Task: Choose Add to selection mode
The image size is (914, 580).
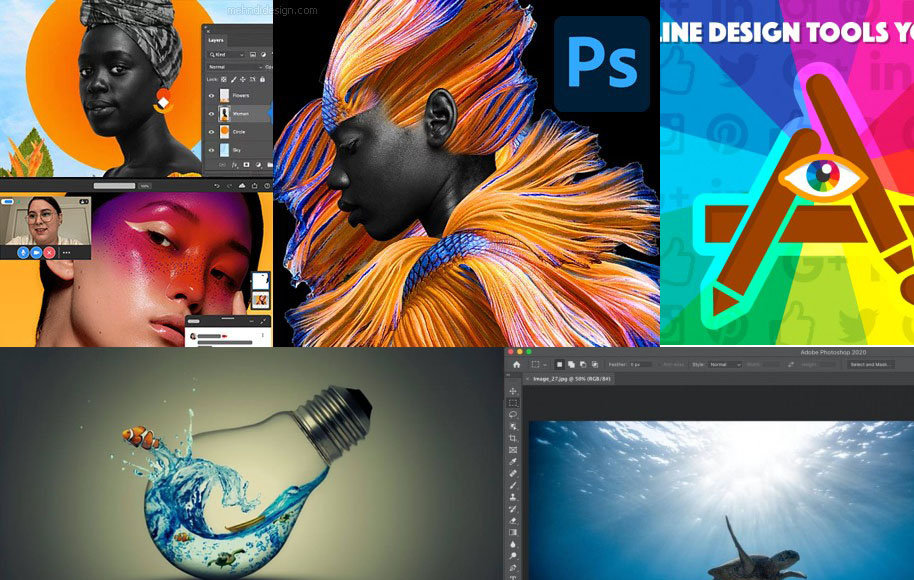Action: pyautogui.click(x=571, y=364)
